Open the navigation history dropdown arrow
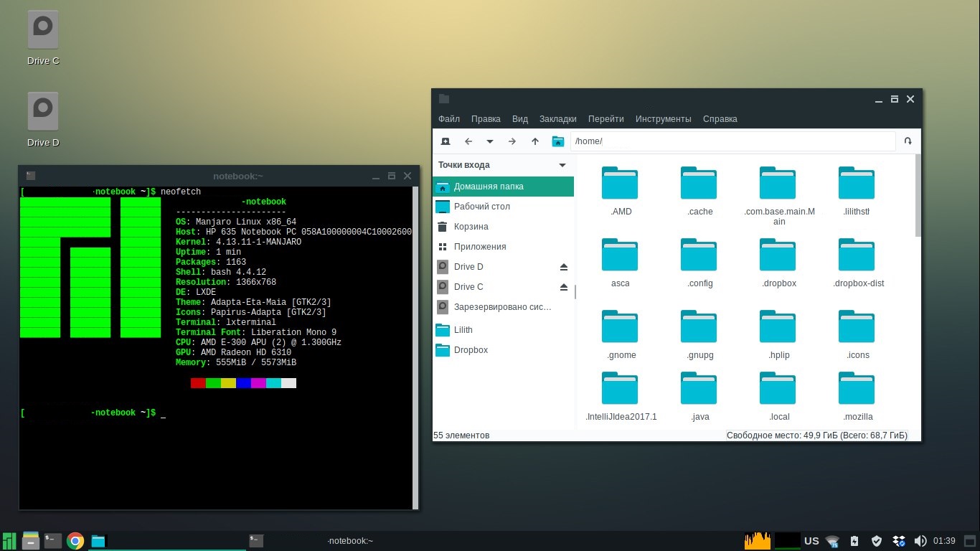 click(x=490, y=141)
